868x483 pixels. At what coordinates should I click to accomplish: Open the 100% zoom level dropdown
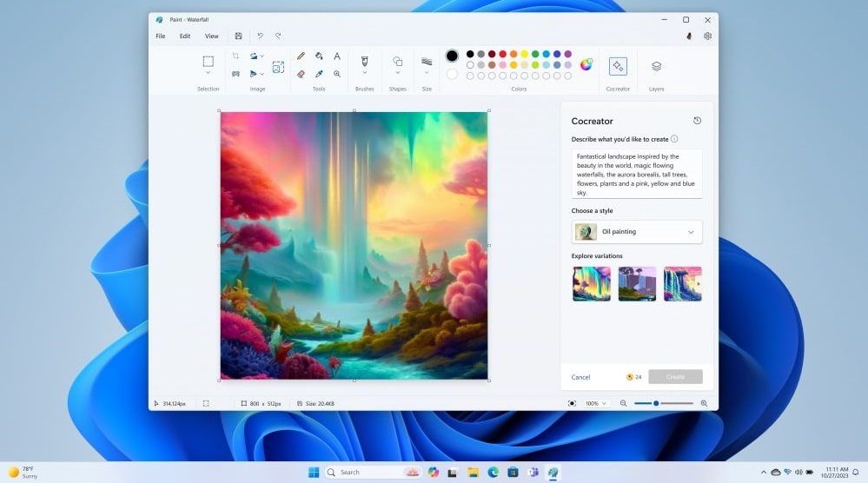[595, 403]
